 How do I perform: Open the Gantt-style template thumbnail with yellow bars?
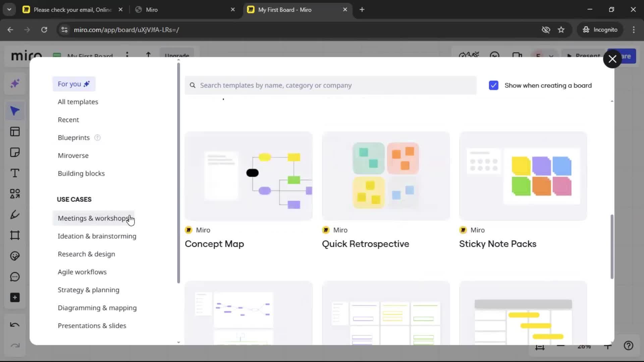point(523,313)
